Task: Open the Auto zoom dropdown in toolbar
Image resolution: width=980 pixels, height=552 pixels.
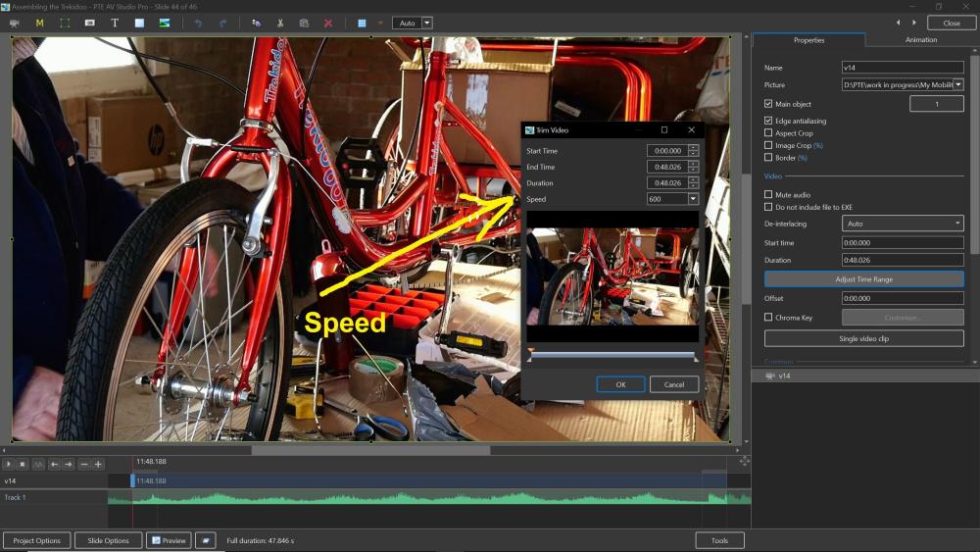Action: pos(427,23)
